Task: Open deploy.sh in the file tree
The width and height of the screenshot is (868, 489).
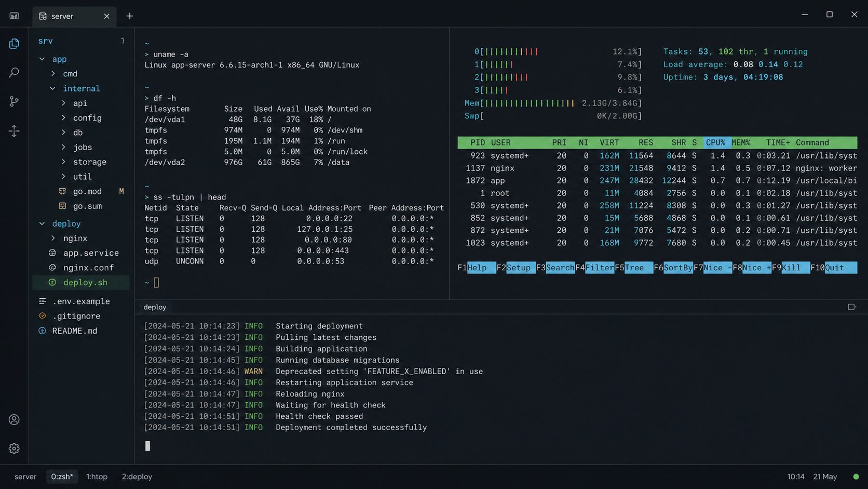Action: click(80, 282)
